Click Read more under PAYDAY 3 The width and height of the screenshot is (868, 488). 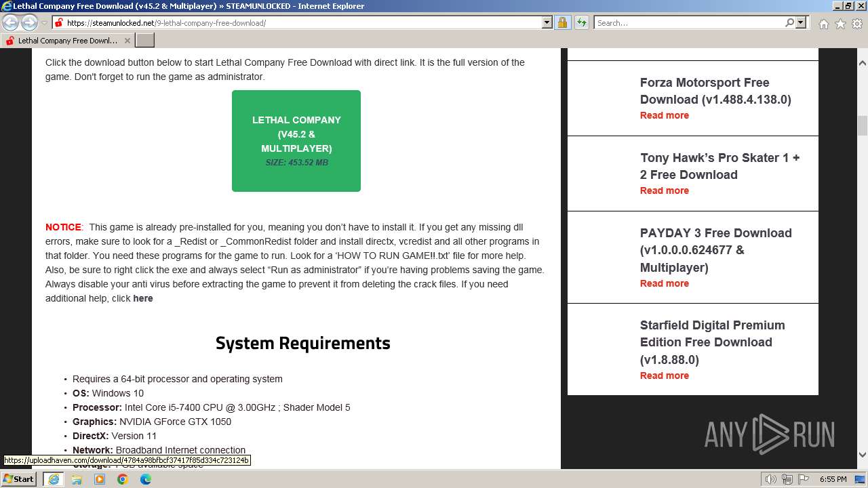(x=665, y=283)
